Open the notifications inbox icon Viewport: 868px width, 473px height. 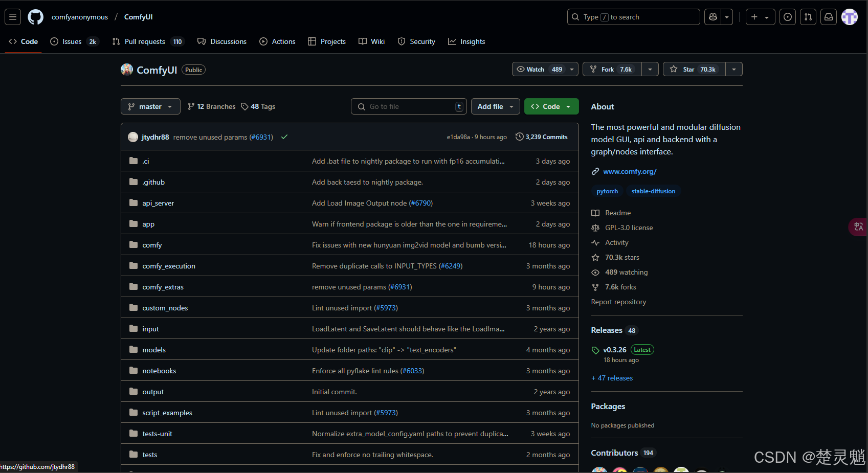829,17
